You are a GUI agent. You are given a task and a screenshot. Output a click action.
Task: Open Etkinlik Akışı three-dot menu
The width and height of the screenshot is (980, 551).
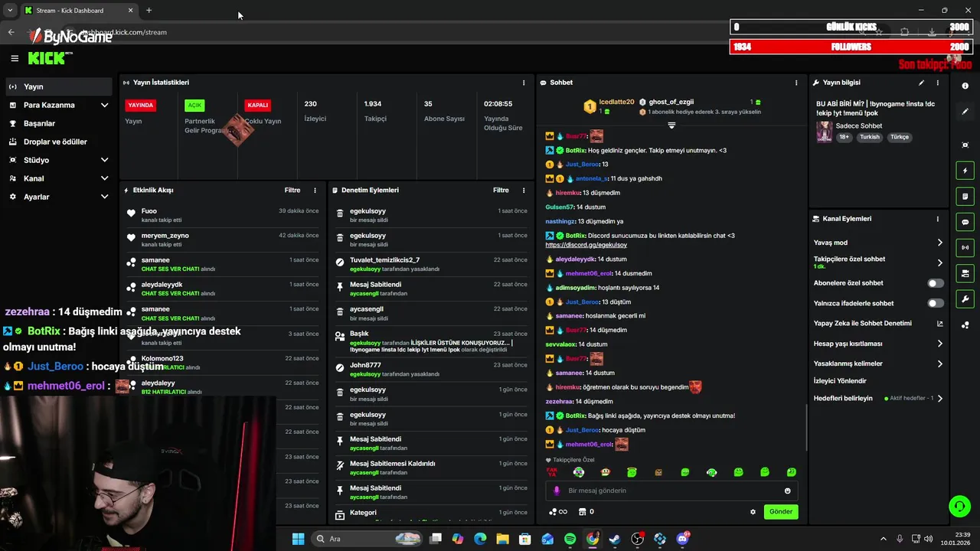pos(315,190)
